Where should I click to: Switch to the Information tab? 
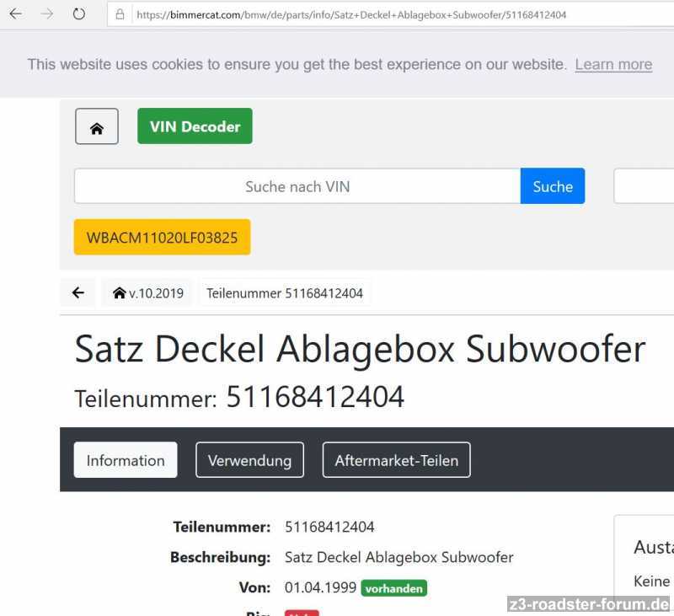pyautogui.click(x=126, y=460)
